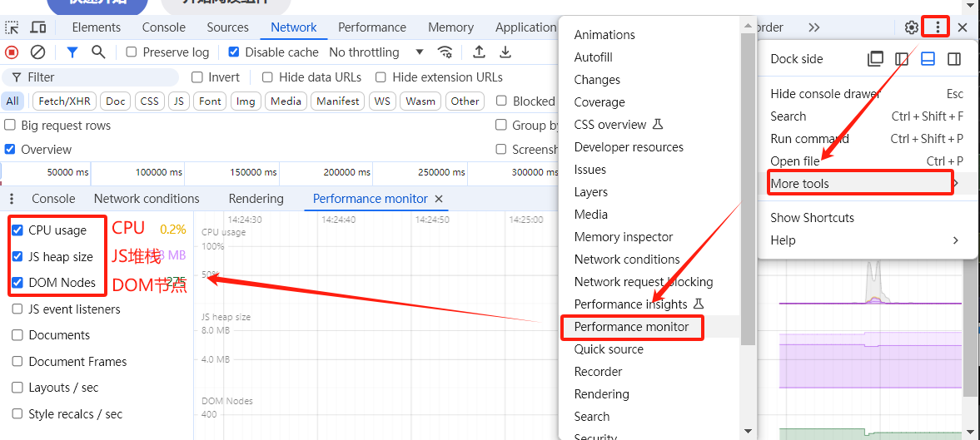
Task: Clear the network log
Action: (x=38, y=52)
